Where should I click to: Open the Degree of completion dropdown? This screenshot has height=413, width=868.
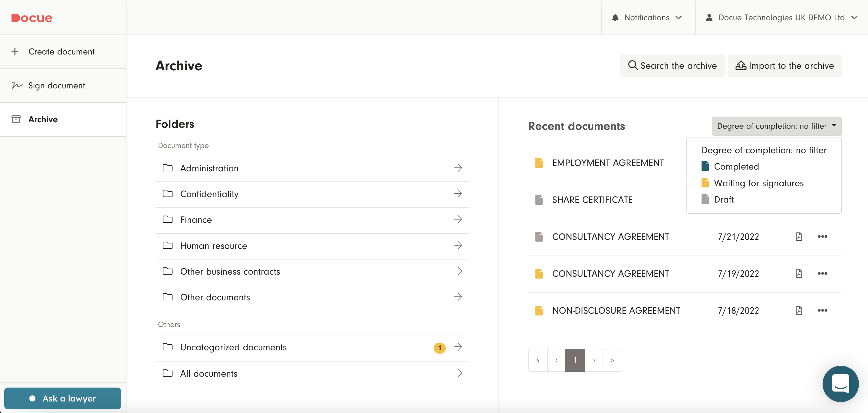(x=776, y=126)
